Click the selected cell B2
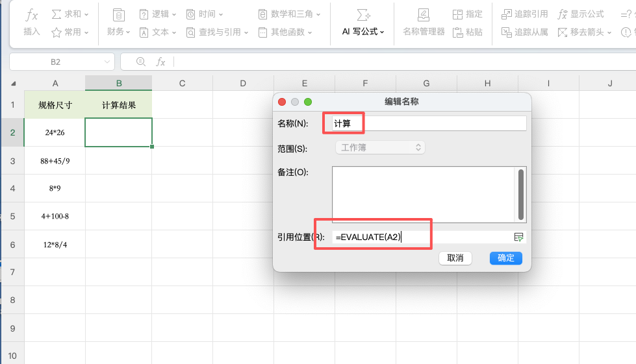This screenshot has width=636, height=364. pos(118,132)
